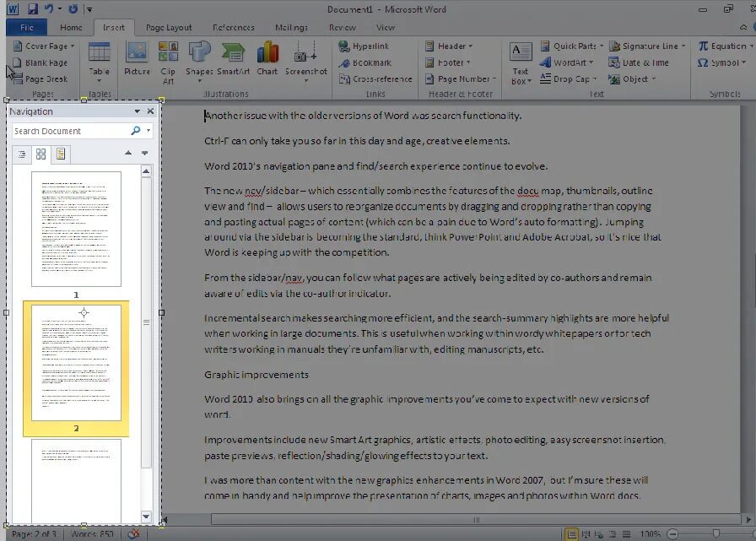
Task: Select page 2 thumbnail
Action: point(76,363)
